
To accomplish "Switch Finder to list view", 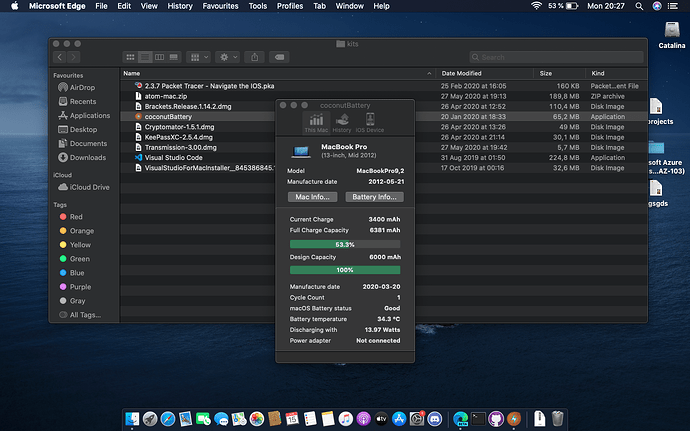I will [145, 57].
